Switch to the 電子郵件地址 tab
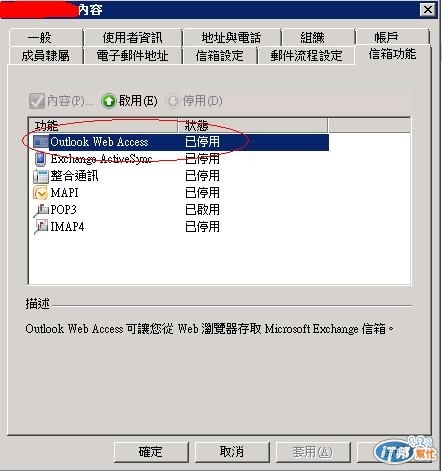Screen dimensions: 442x471 [133, 55]
